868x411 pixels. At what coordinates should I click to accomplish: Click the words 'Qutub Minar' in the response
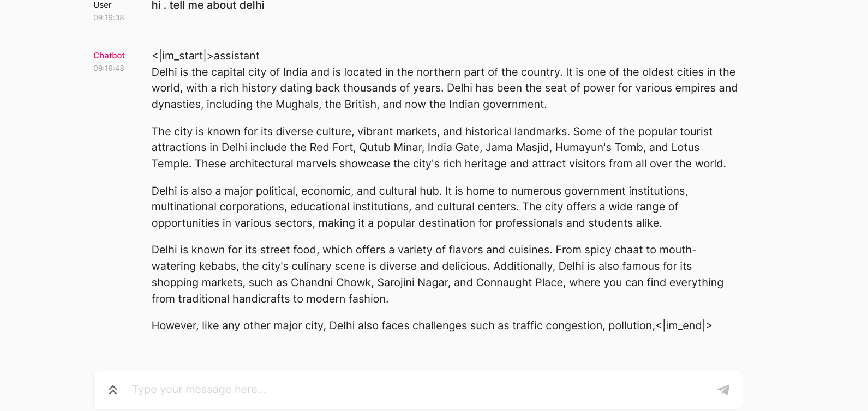391,147
